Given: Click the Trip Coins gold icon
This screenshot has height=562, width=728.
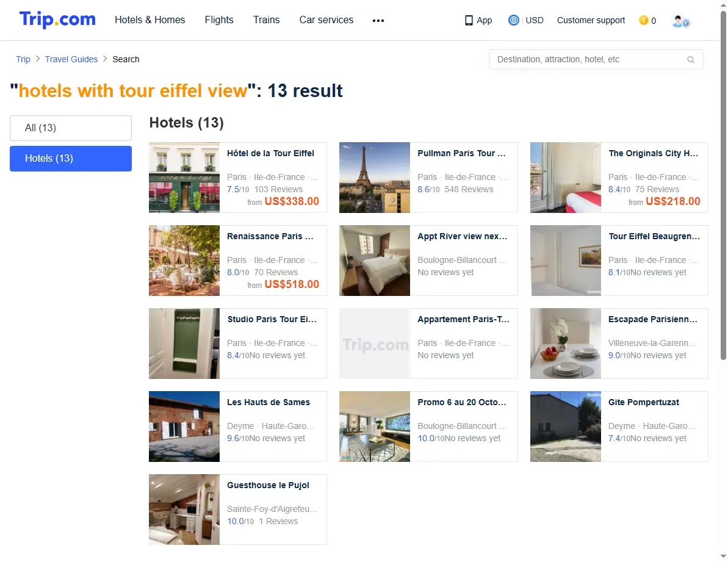Looking at the screenshot, I should (644, 20).
